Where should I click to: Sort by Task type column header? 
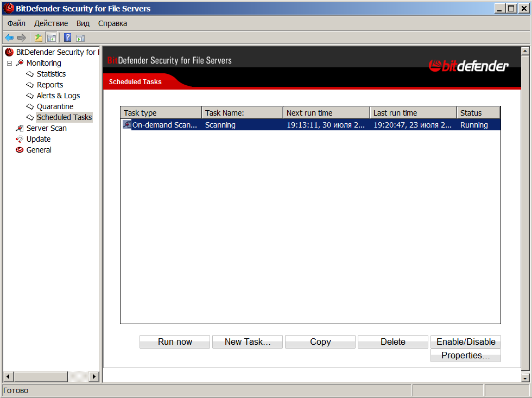[x=161, y=112]
